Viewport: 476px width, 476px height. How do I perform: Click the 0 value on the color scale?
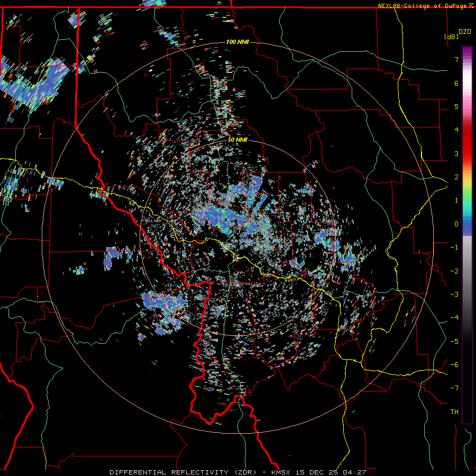(x=456, y=224)
